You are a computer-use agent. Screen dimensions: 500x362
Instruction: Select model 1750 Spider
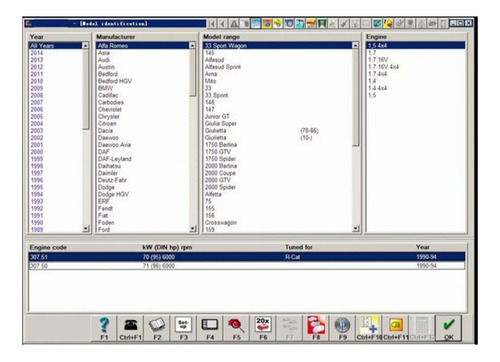(x=278, y=159)
